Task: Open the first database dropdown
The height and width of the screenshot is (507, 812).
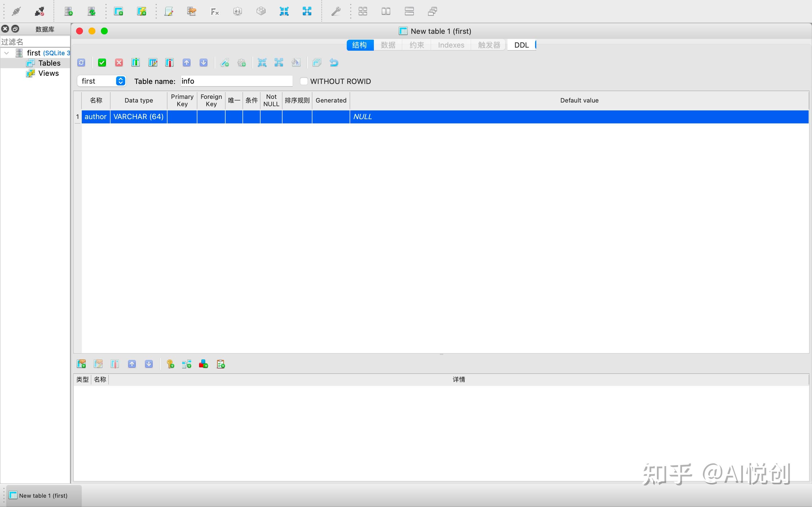Action: (x=101, y=81)
